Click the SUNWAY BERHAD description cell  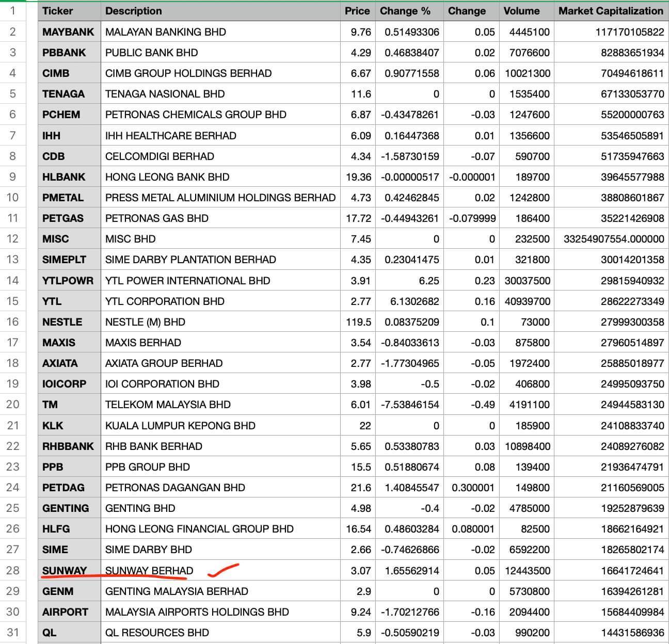point(220,570)
